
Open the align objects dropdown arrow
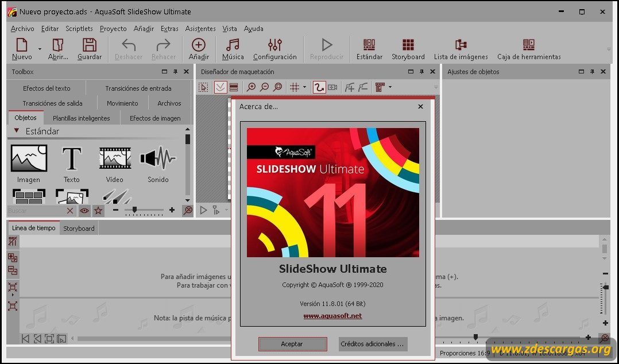(x=390, y=87)
